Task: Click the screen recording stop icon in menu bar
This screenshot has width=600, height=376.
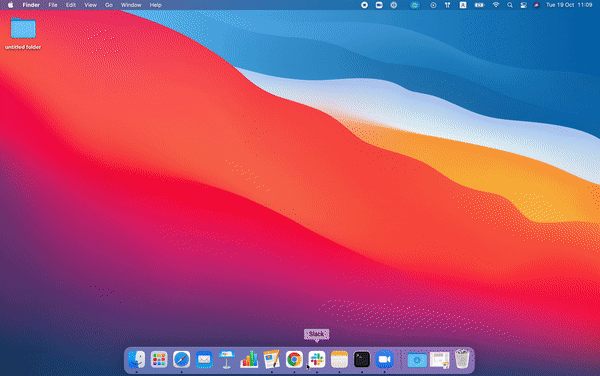Action: pos(364,5)
